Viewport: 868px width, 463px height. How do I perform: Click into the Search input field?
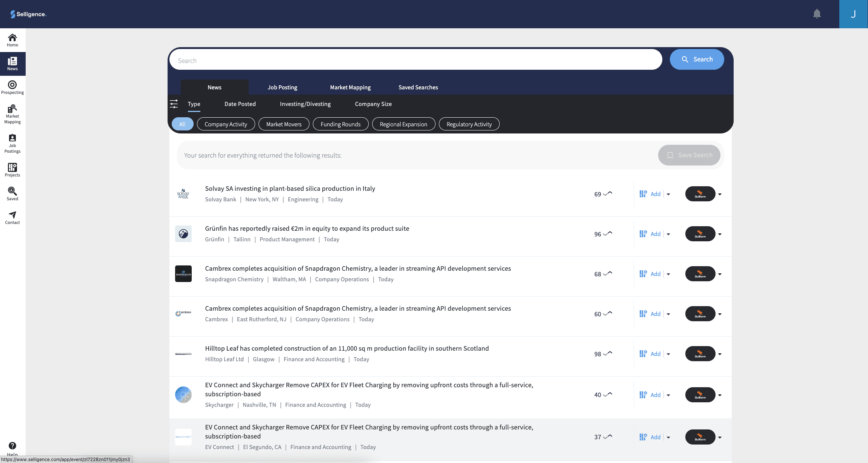tap(415, 60)
